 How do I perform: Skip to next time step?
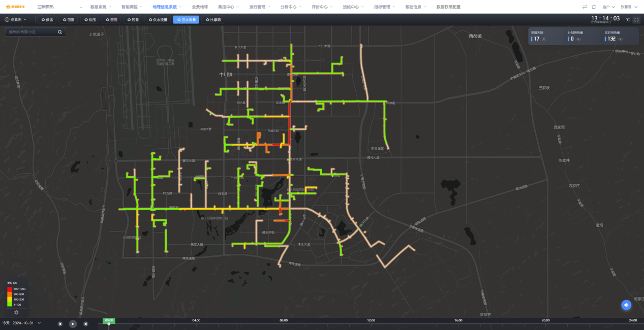[86, 323]
